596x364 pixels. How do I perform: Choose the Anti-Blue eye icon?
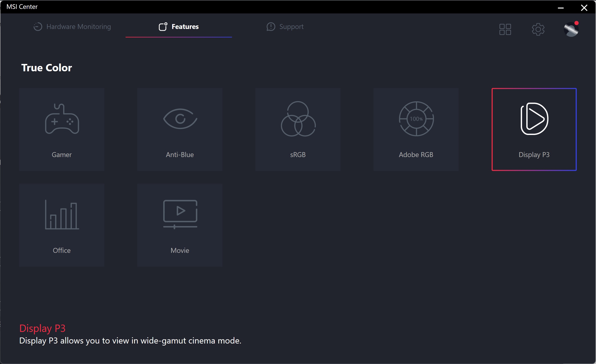coord(180,119)
